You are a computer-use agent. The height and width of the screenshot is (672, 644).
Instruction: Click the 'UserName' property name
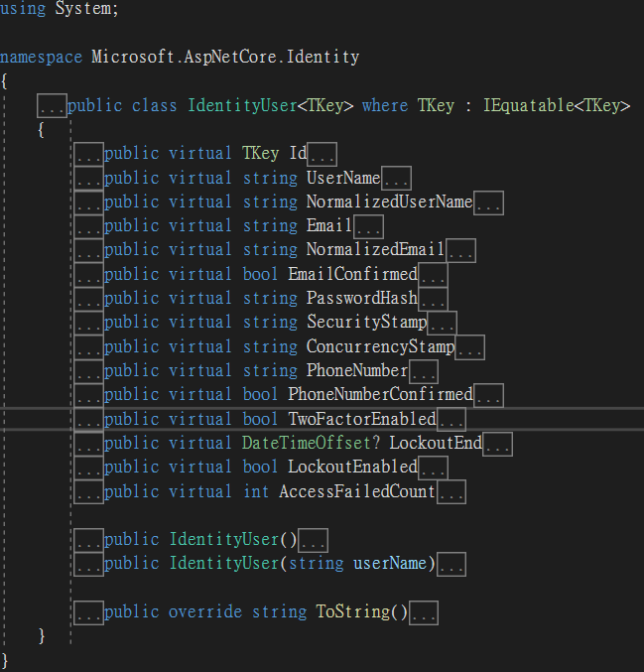pyautogui.click(x=343, y=178)
